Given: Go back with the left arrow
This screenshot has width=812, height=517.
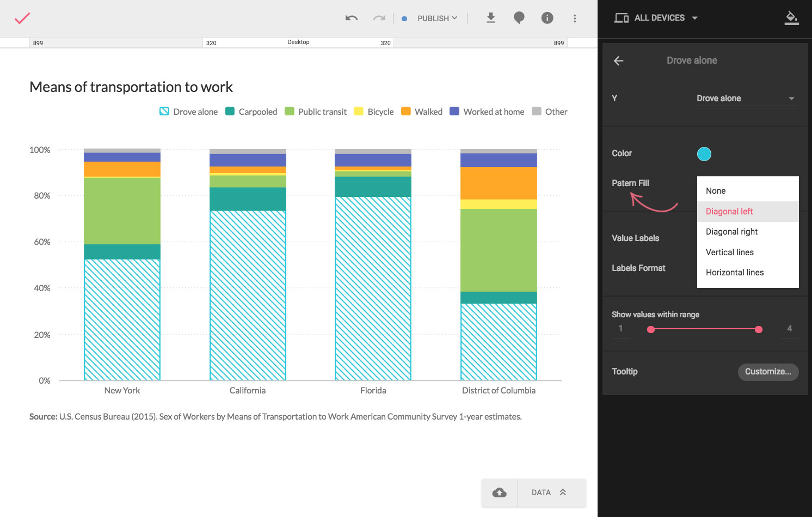Looking at the screenshot, I should click(619, 61).
